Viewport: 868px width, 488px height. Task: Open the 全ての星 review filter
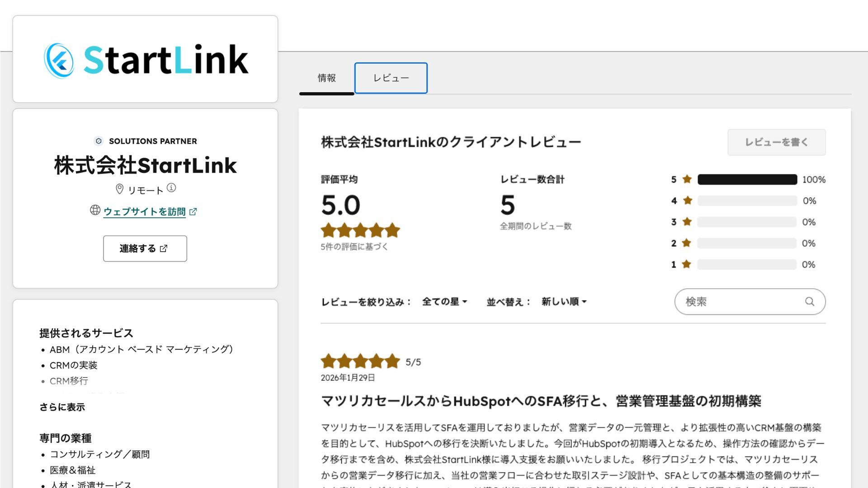pyautogui.click(x=444, y=301)
